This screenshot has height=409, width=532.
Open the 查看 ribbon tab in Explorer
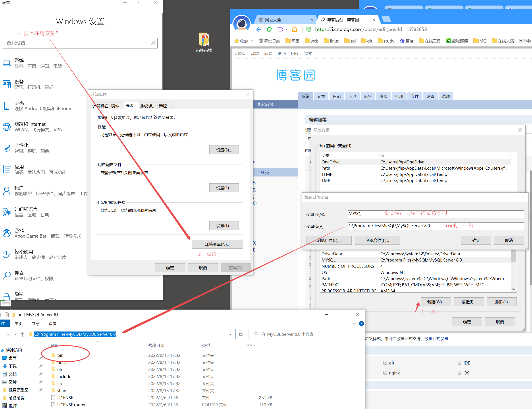click(52, 324)
